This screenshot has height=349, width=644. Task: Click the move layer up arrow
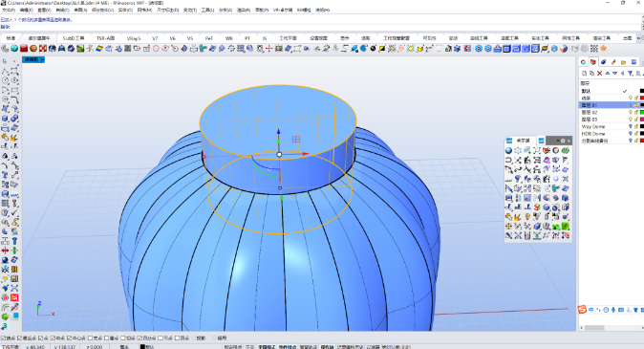(x=608, y=74)
